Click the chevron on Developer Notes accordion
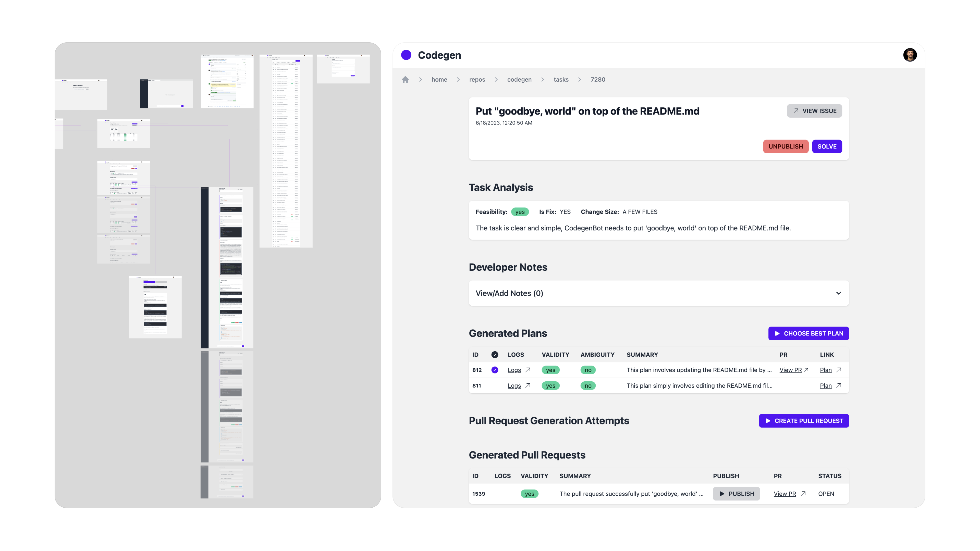The image size is (980, 551). tap(838, 293)
